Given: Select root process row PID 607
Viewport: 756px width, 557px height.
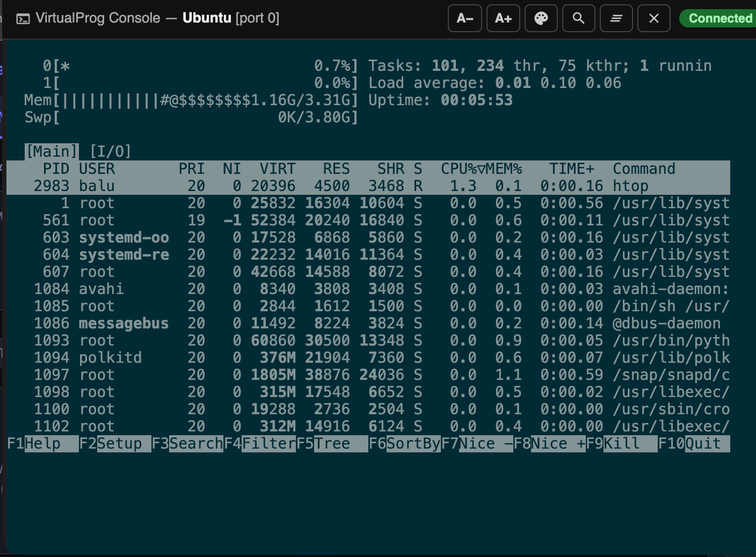Looking at the screenshot, I should [x=368, y=272].
